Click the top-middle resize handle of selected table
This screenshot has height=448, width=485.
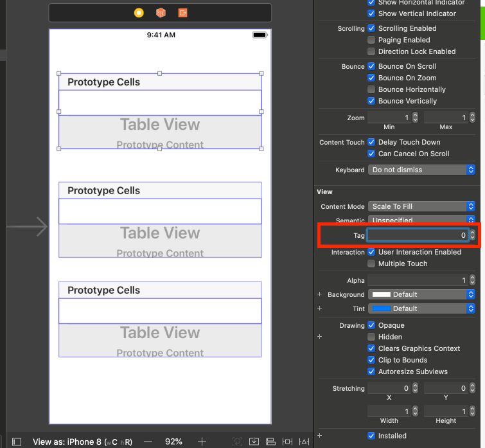pos(159,74)
